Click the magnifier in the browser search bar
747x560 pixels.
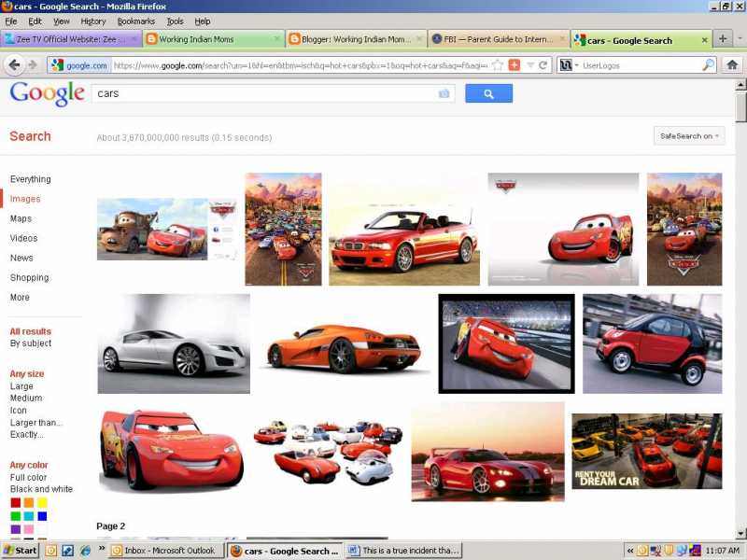pyautogui.click(x=708, y=66)
